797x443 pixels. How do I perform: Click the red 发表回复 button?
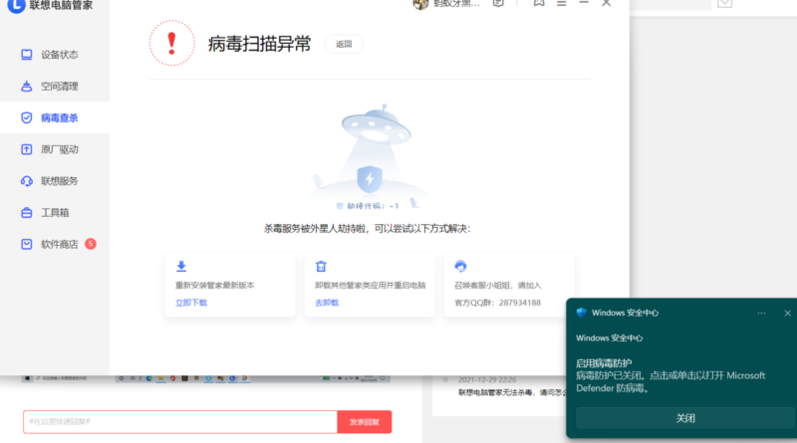(364, 422)
